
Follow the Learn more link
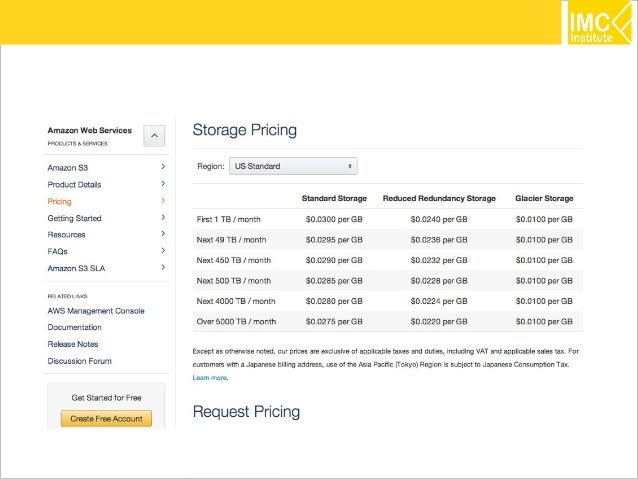[x=210, y=378]
